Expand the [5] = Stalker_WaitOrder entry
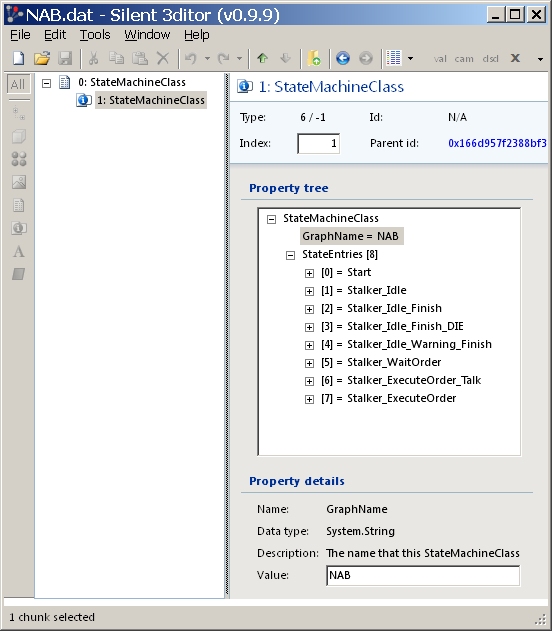 click(x=309, y=363)
